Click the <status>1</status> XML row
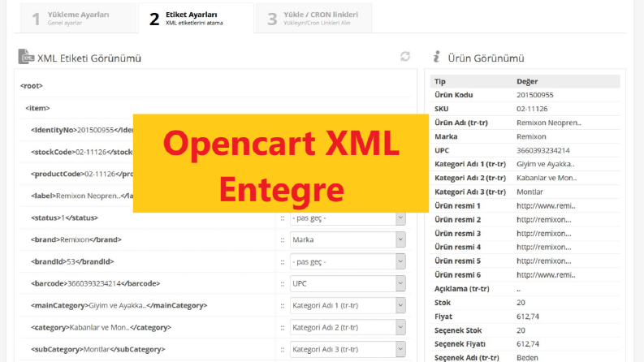This screenshot has height=362, width=644. click(x=64, y=218)
